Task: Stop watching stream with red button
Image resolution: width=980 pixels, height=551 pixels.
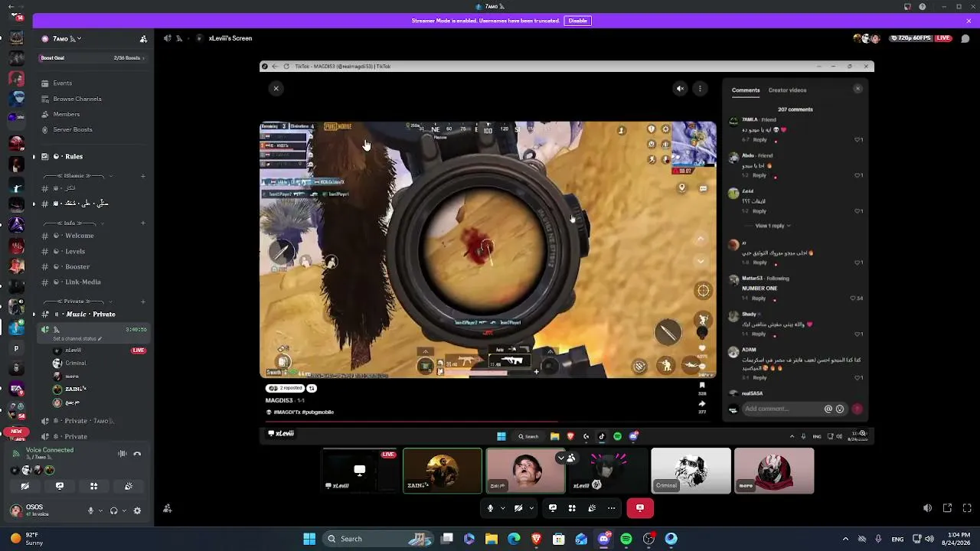Action: coord(640,507)
